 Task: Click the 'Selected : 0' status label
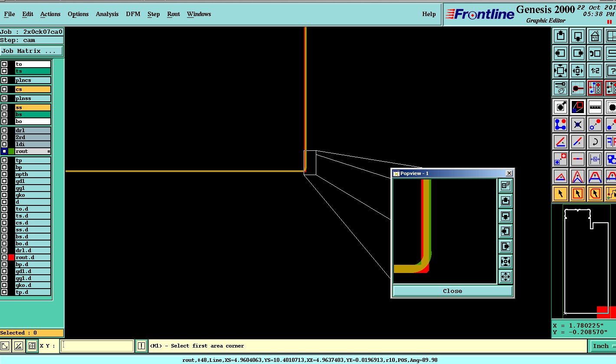coord(32,333)
